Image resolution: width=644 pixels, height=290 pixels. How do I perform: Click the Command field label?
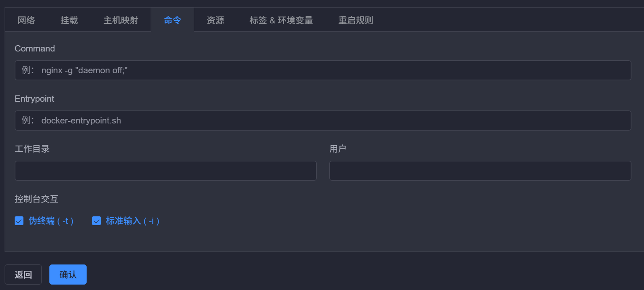pyautogui.click(x=35, y=49)
